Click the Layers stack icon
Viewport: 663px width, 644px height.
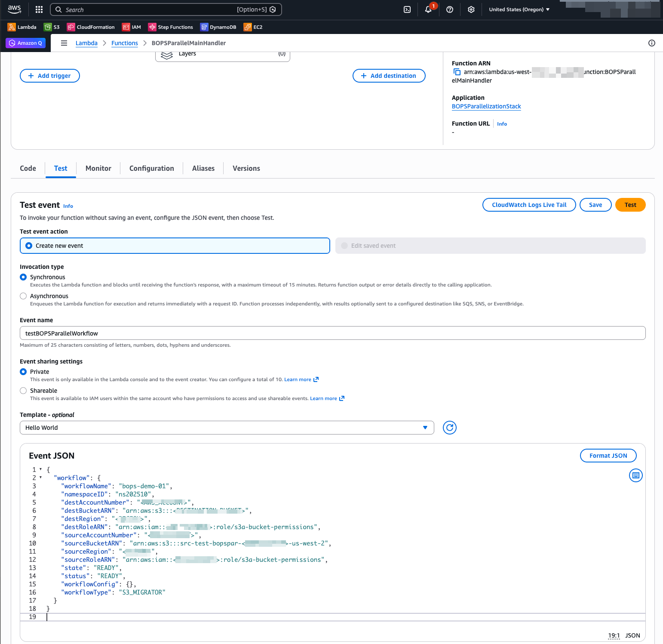(167, 55)
